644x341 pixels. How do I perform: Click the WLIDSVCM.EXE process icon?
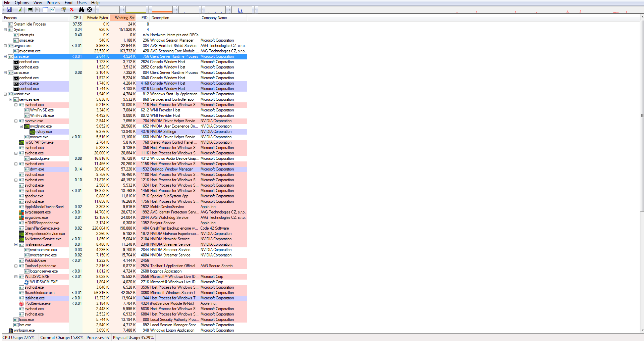click(x=27, y=282)
